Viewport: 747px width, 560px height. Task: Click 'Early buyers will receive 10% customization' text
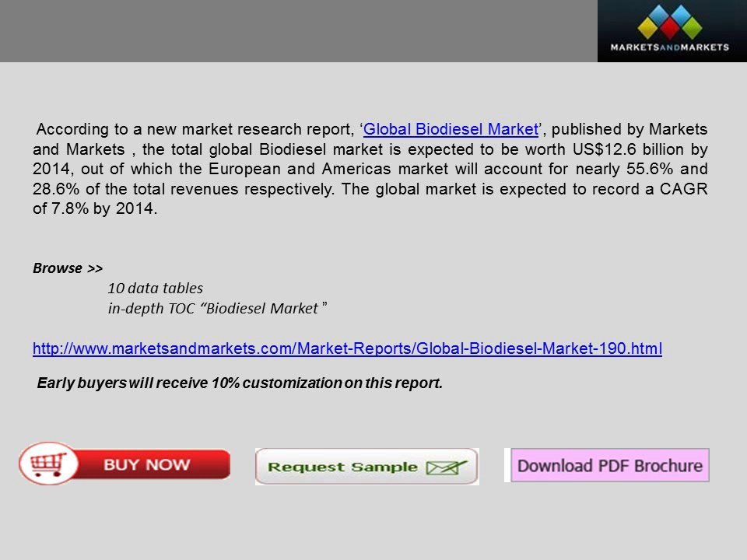click(190, 383)
